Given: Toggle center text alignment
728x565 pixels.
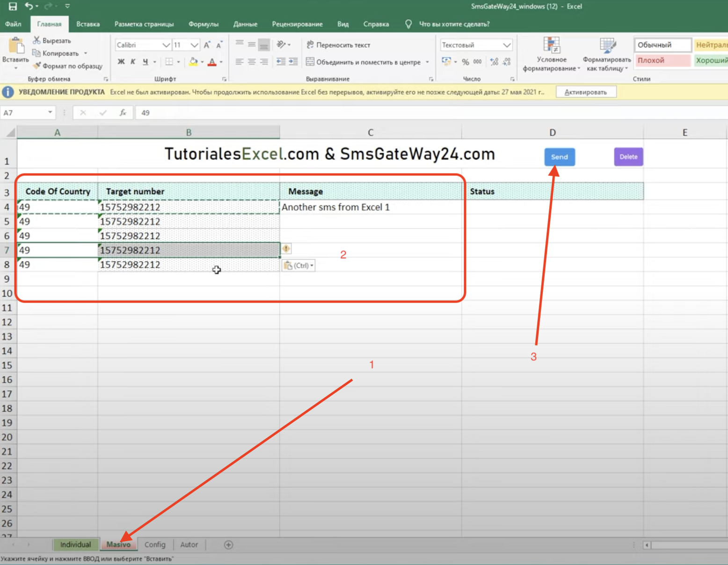Looking at the screenshot, I should point(252,62).
